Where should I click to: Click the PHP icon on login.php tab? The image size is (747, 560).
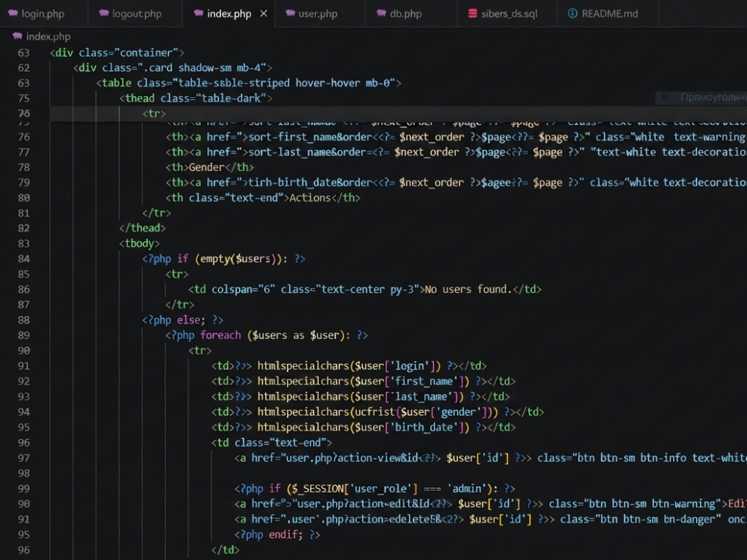pyautogui.click(x=13, y=13)
